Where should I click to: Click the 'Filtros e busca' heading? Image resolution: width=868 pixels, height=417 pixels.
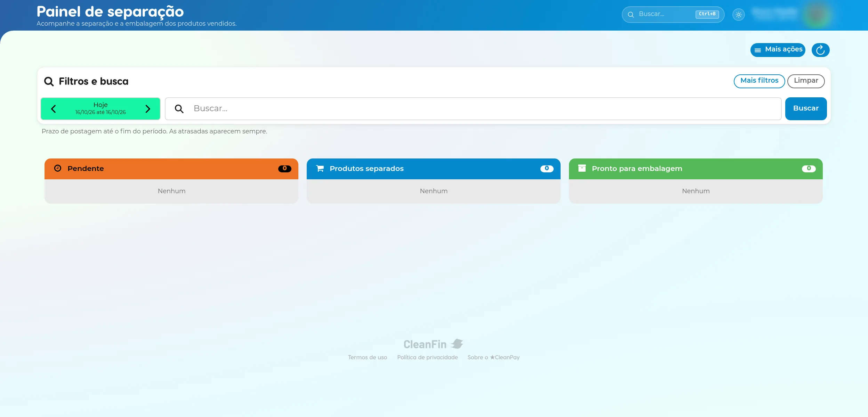pyautogui.click(x=94, y=81)
